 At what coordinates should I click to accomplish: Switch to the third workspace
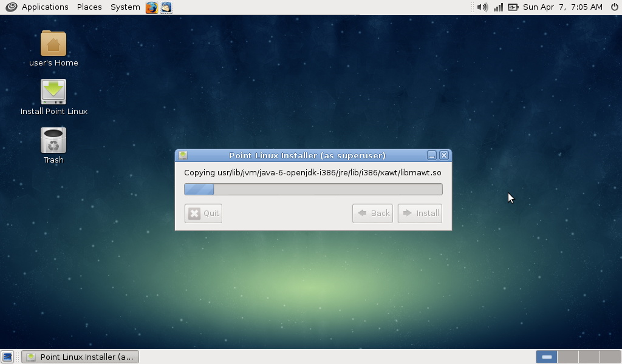click(x=589, y=357)
